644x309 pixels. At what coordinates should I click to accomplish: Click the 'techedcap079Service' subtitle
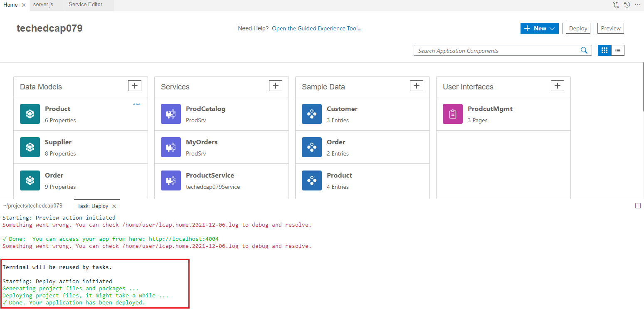(213, 187)
